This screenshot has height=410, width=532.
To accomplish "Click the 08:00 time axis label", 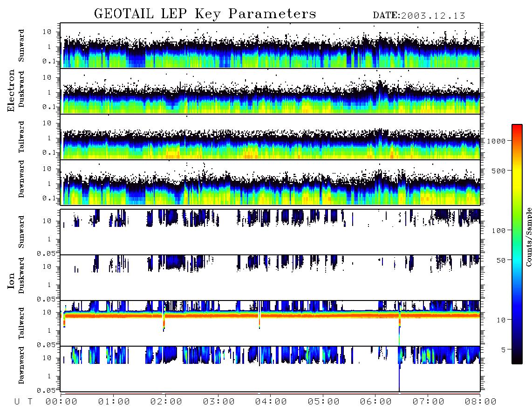I will [481, 402].
